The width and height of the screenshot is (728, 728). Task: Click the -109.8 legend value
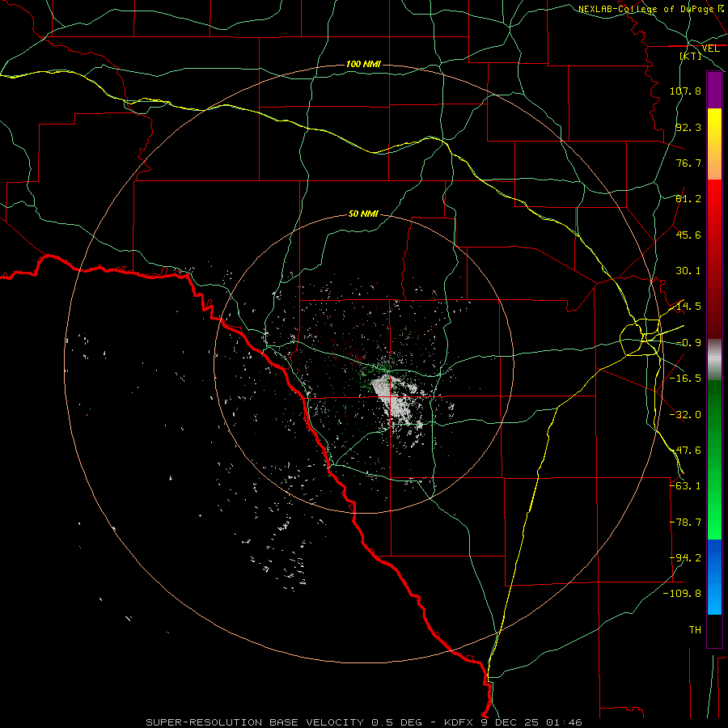(682, 594)
